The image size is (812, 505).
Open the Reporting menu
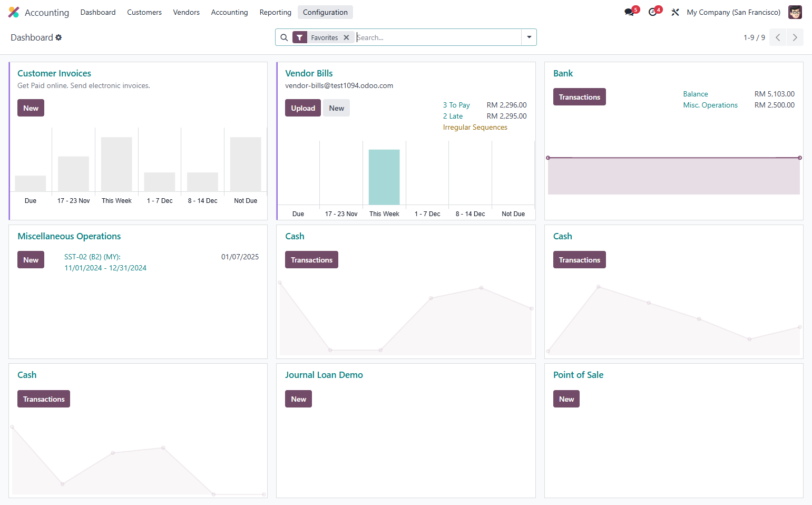[x=275, y=12]
